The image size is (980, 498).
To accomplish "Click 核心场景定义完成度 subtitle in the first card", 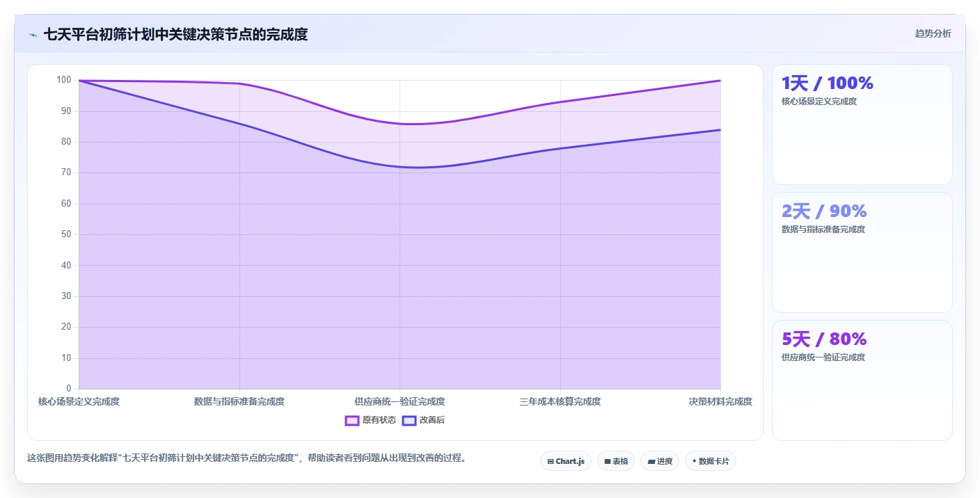I will pyautogui.click(x=819, y=102).
